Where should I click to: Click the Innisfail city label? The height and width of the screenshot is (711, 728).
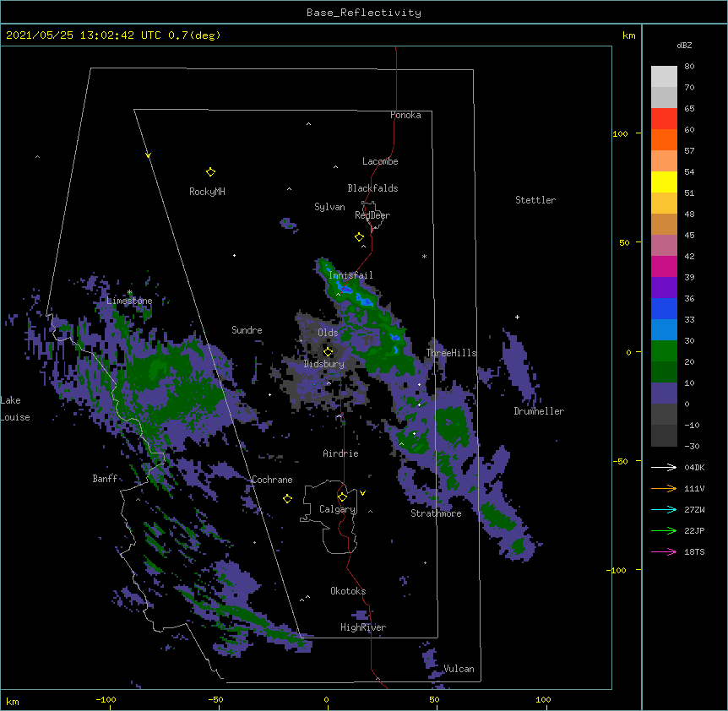[x=350, y=275]
